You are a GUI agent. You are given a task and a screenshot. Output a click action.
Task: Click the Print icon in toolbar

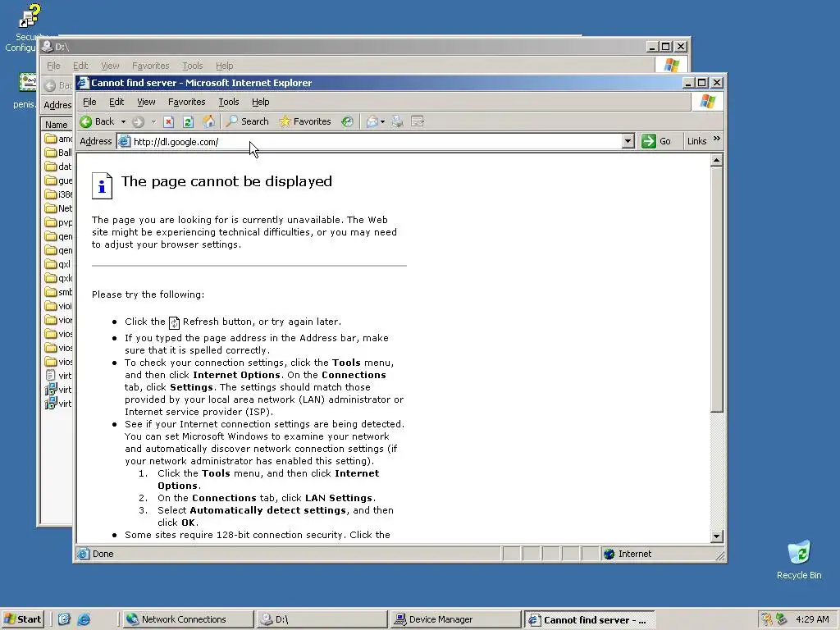[397, 121]
